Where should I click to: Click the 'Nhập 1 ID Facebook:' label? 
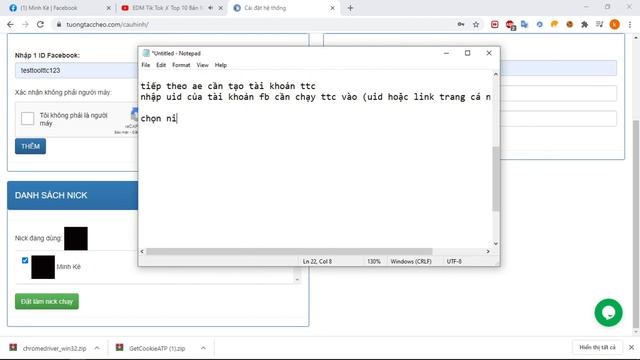click(x=47, y=55)
